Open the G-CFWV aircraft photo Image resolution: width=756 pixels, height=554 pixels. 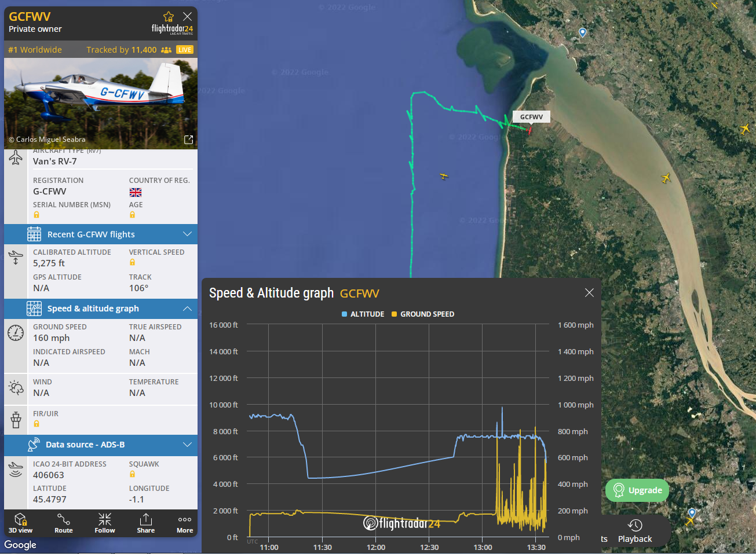101,104
